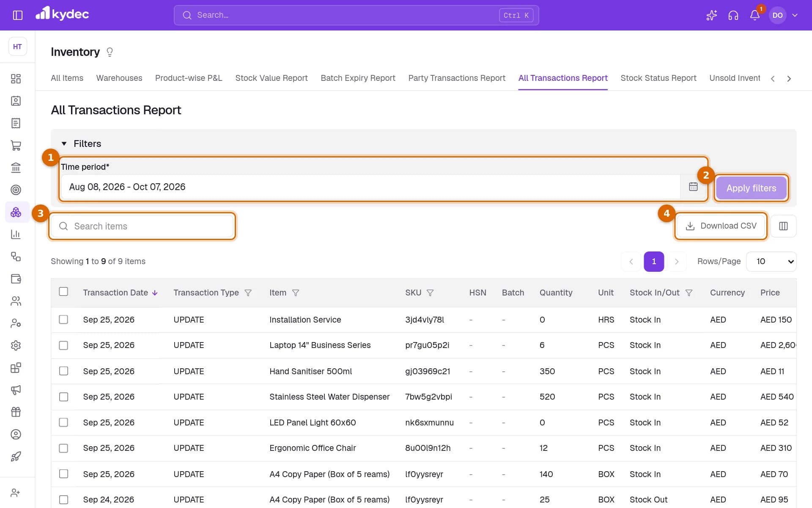
Task: Open the column settings icon
Action: coord(783,226)
